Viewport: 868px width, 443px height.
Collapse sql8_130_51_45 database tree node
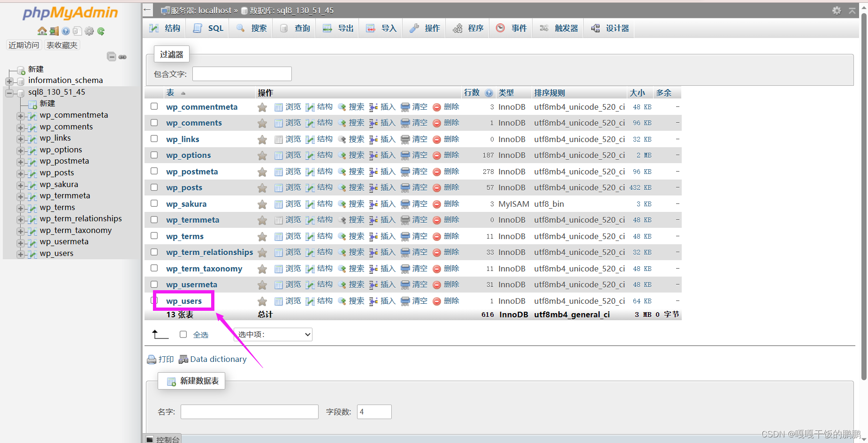pyautogui.click(x=9, y=93)
